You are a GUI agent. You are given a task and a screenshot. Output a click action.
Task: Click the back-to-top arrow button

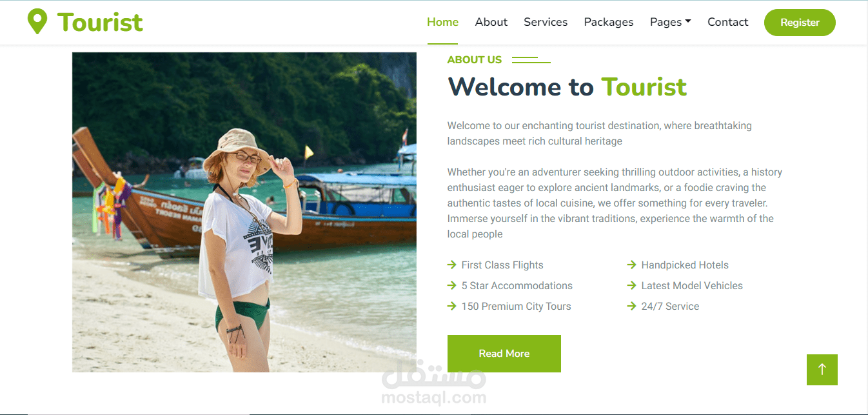coord(822,370)
